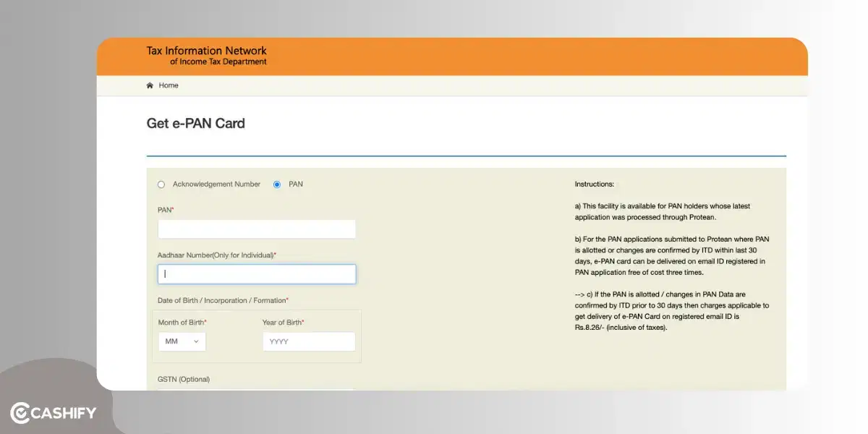This screenshot has height=434, width=868.
Task: Click instruction c) about Rs.8.26 charges
Action: 672,311
